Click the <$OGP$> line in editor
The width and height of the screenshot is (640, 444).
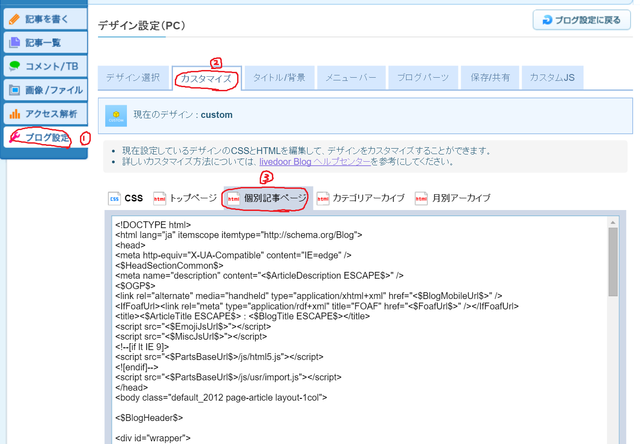(x=135, y=286)
